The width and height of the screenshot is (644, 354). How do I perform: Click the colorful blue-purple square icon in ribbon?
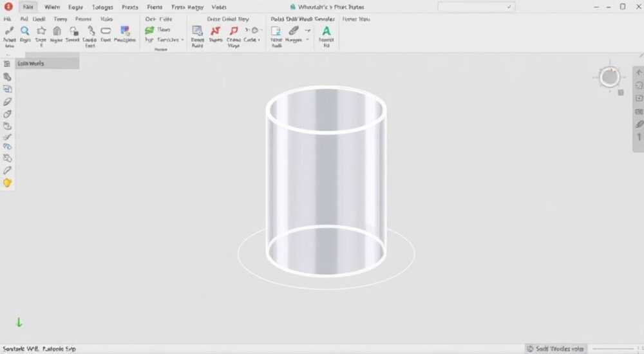pyautogui.click(x=125, y=30)
